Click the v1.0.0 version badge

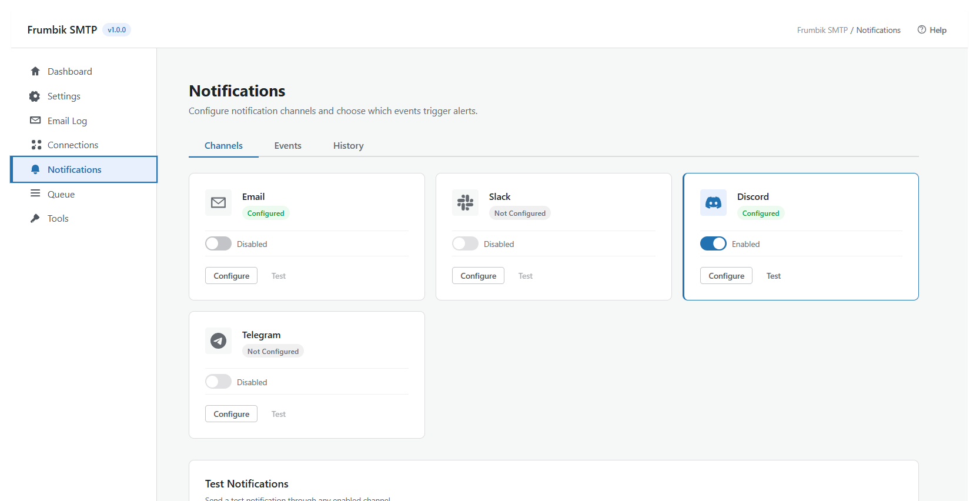(116, 30)
